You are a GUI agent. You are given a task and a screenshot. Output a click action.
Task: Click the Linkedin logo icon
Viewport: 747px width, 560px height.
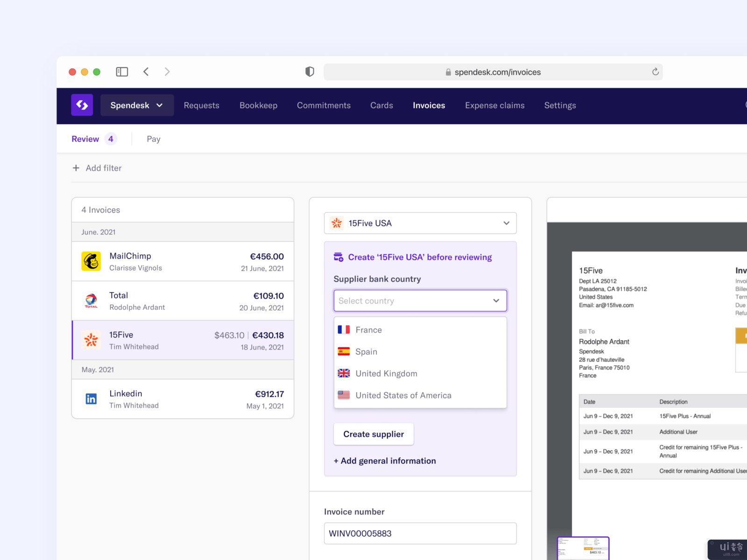point(91,399)
